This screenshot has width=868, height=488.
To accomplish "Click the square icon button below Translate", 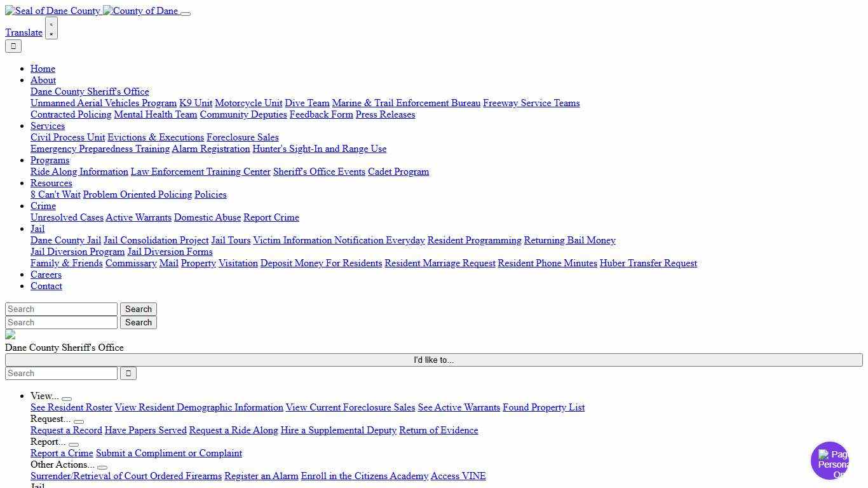I will 13,46.
